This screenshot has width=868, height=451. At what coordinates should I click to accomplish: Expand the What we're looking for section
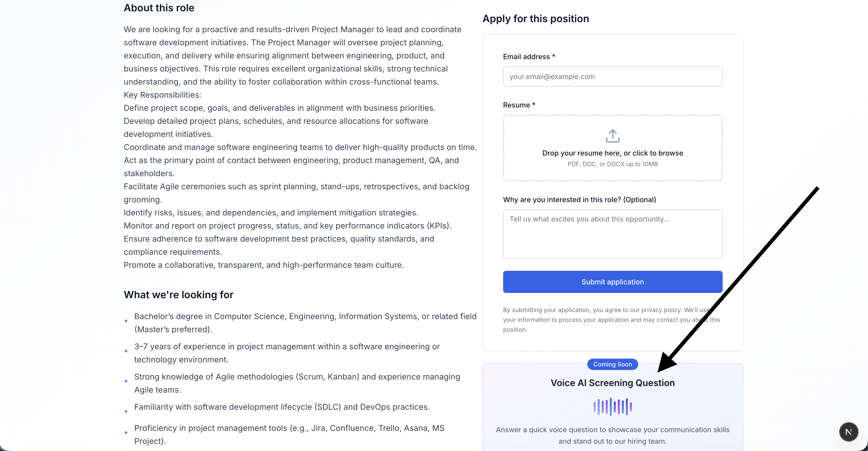(178, 294)
